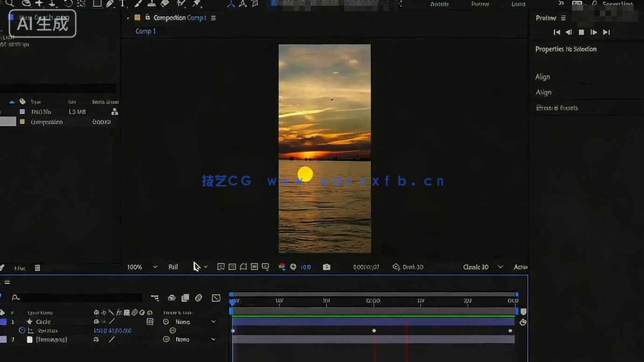Click the snapshot camera icon below viewer
The height and width of the screenshot is (362, 644).
point(327,267)
